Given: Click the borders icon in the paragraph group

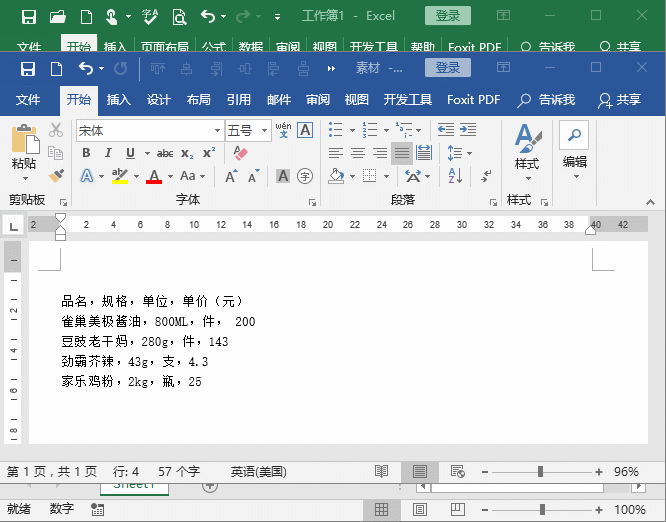Looking at the screenshot, I should point(370,175).
